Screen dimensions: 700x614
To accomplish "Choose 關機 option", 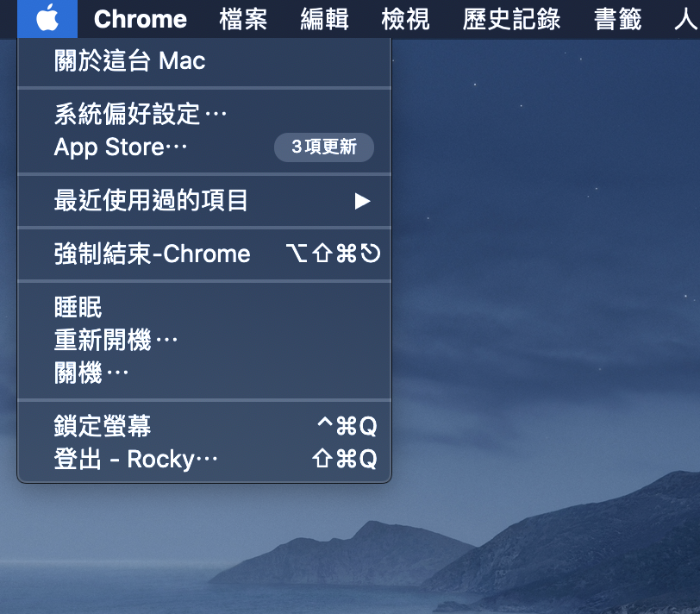I will (x=91, y=373).
